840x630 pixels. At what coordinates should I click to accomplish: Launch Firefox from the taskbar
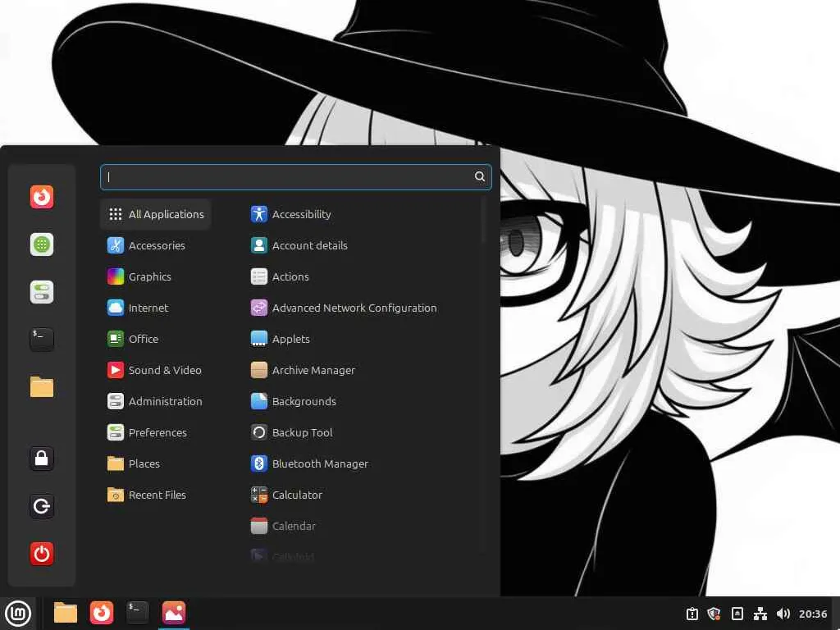tap(101, 613)
